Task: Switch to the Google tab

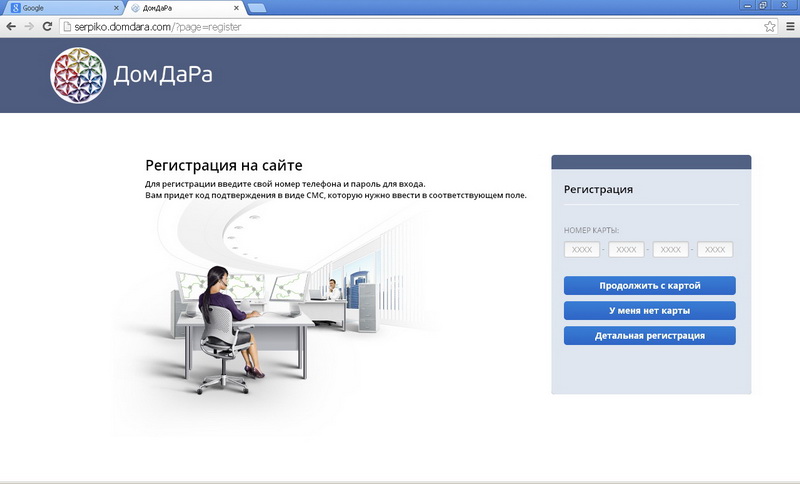Action: tap(64, 8)
